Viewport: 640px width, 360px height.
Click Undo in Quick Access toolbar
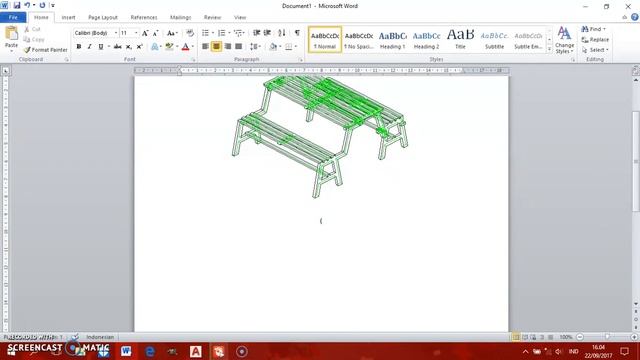27,5
